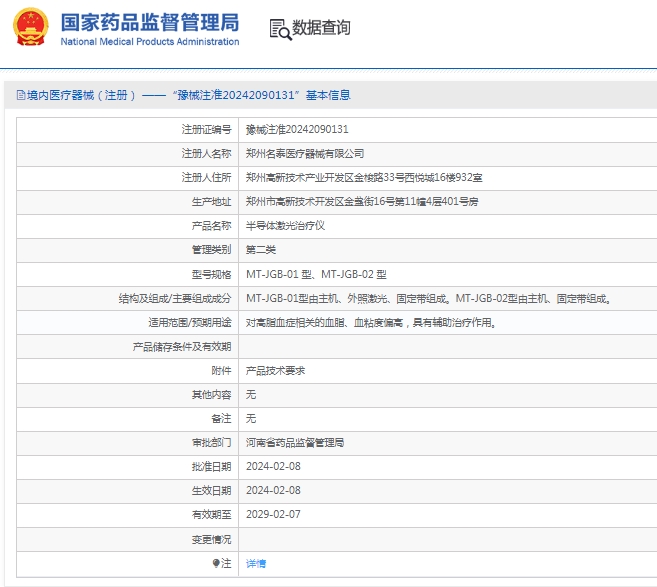
Task: Select 第二类 management category value
Action: click(x=261, y=250)
